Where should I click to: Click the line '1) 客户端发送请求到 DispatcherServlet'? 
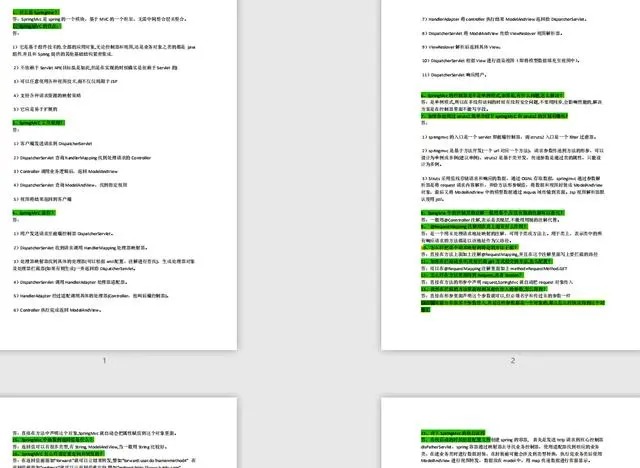(52, 144)
